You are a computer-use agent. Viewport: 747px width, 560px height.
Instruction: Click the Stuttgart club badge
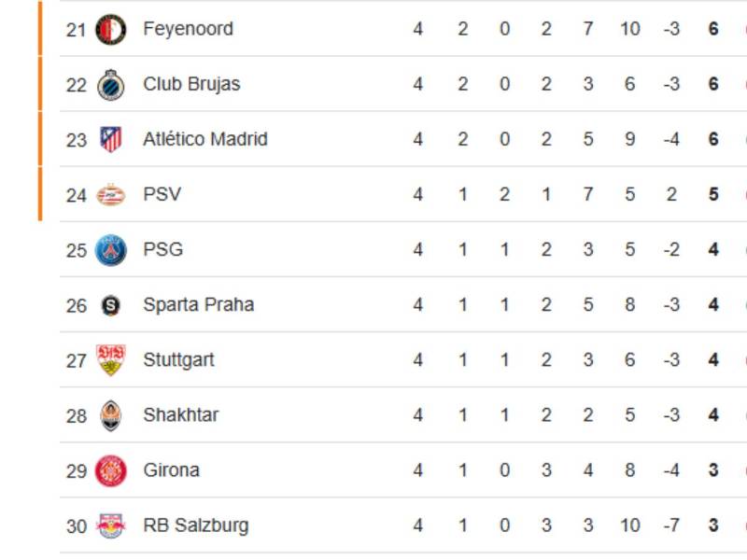(x=109, y=358)
